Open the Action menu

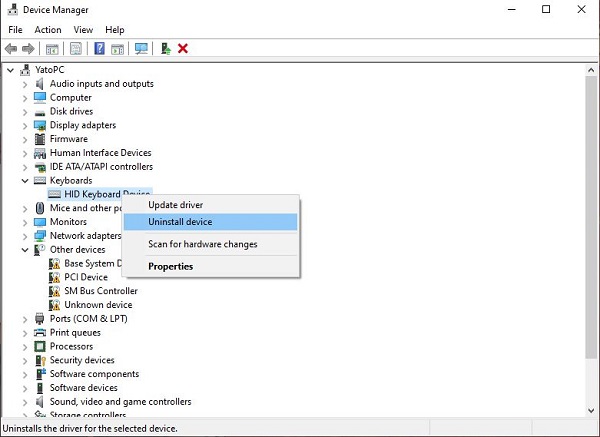[x=48, y=30]
